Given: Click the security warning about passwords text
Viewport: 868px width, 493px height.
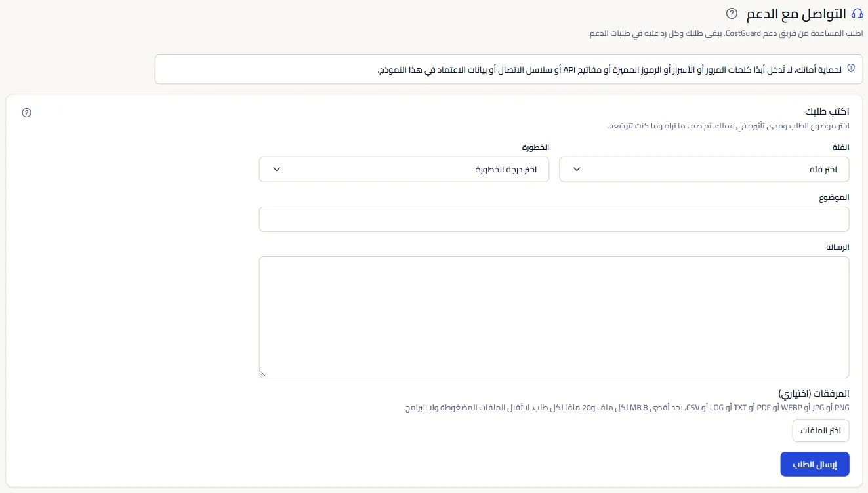Looking at the screenshot, I should 610,69.
